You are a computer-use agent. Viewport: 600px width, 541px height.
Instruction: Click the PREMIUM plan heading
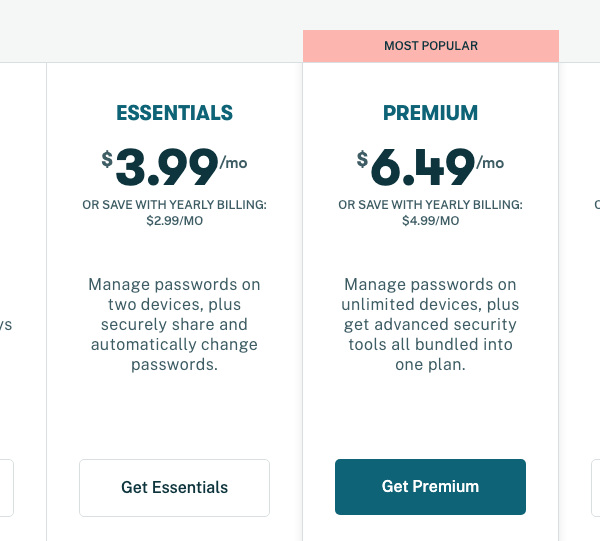(x=430, y=113)
